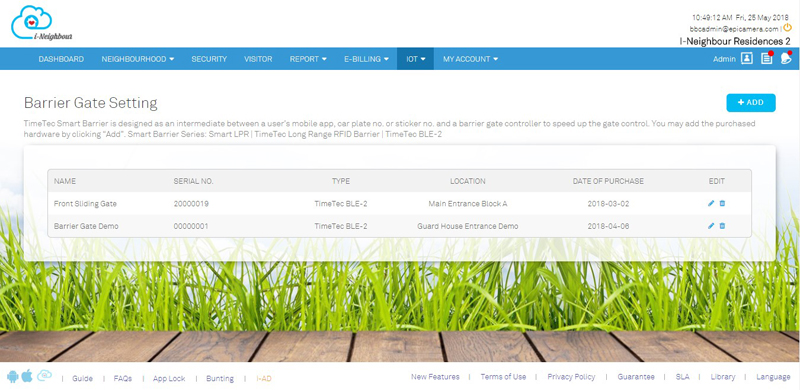Click the Apple app icon in footer
This screenshot has width=800, height=390.
(x=27, y=376)
